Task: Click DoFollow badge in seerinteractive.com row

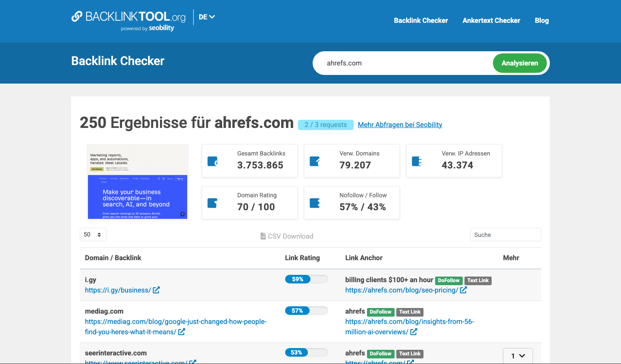Action: (380, 354)
